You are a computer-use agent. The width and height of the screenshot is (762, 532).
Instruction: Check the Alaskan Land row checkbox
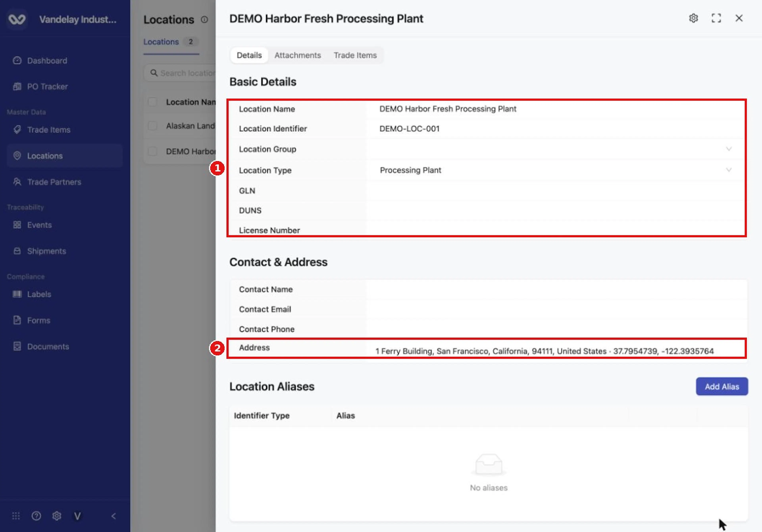point(152,126)
